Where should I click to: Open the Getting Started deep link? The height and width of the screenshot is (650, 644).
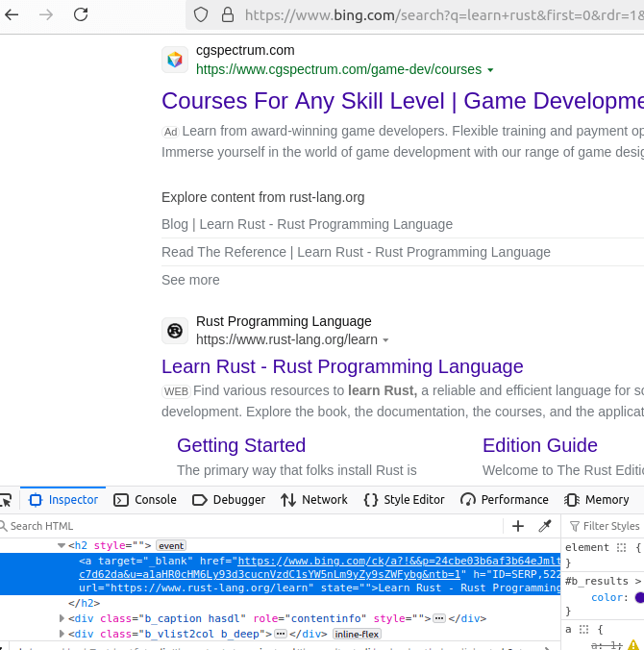[241, 445]
